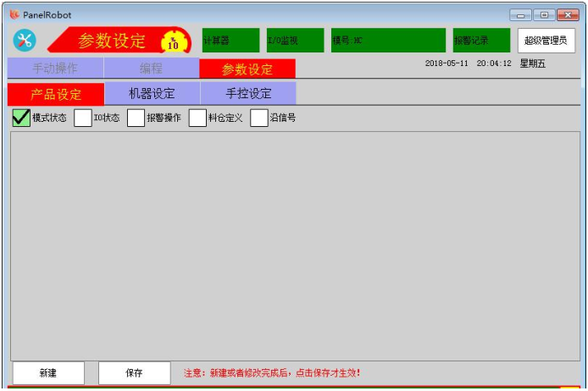
Task: Open the 手控设定 sub-tab
Action: coord(248,93)
